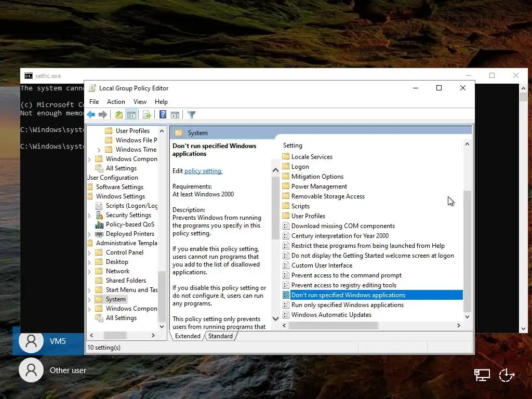Click the Up one level folder icon
The width and height of the screenshot is (532, 399).
pyautogui.click(x=119, y=115)
